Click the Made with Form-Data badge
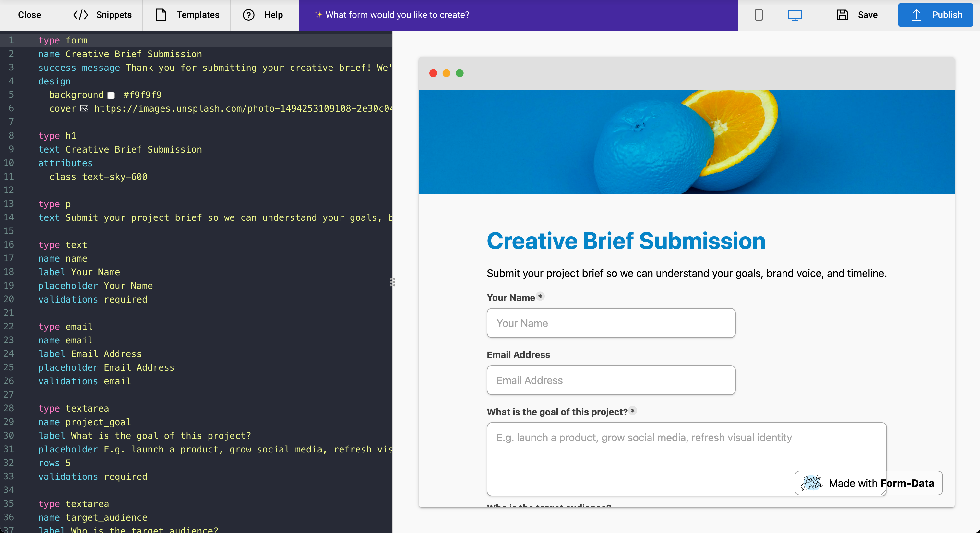The height and width of the screenshot is (533, 980). click(x=868, y=483)
